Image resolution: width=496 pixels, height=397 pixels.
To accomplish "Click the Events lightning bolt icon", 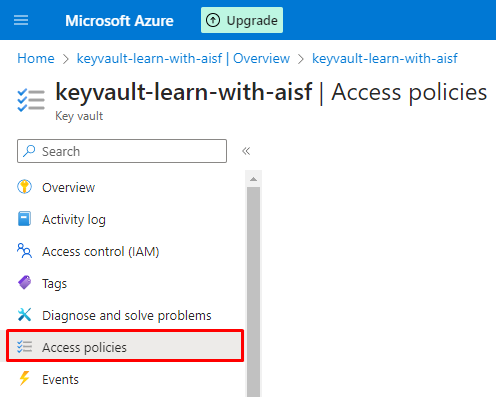I will pos(24,379).
